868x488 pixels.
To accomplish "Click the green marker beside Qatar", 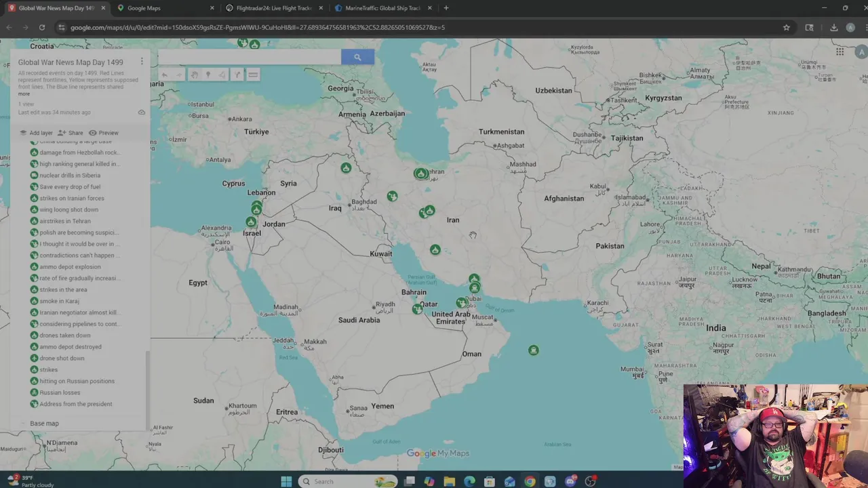I will 417,308.
